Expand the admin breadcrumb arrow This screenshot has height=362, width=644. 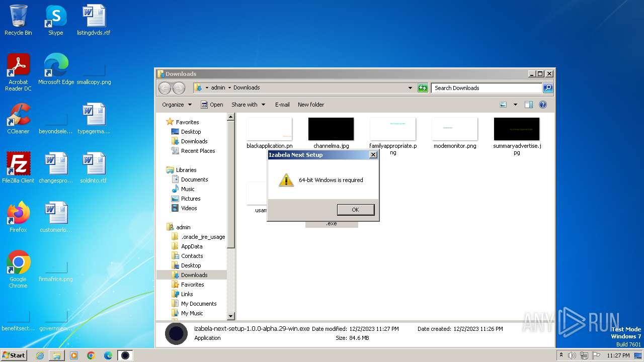(229, 87)
